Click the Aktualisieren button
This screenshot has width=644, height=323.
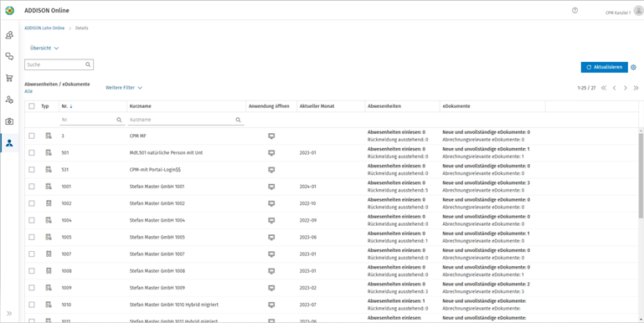[x=604, y=67]
